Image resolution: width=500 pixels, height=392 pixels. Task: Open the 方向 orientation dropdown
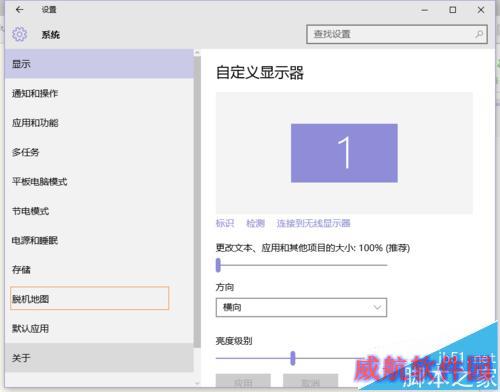(x=301, y=307)
